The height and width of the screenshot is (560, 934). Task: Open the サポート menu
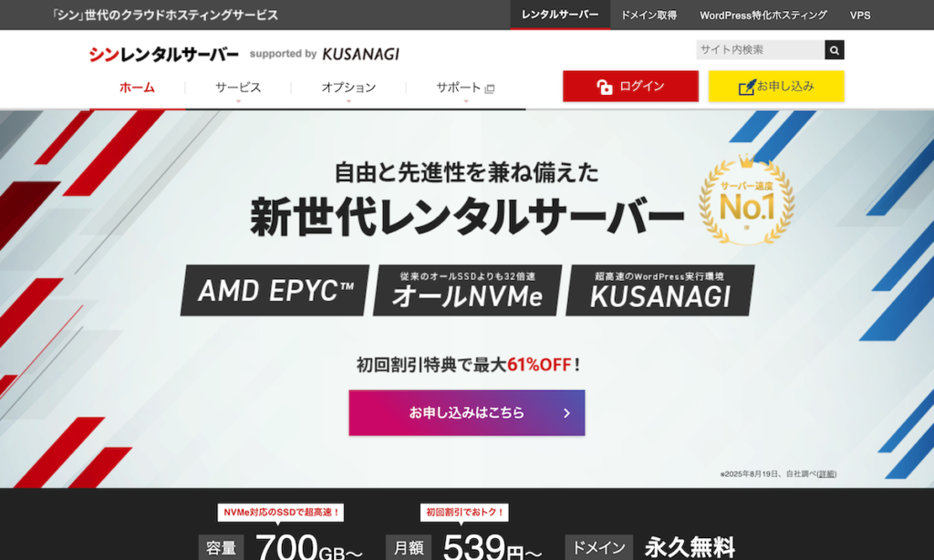(x=458, y=88)
